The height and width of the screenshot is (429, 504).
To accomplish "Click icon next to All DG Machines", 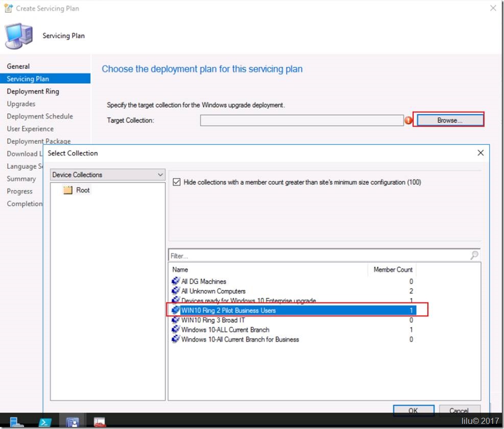I will click(x=176, y=281).
